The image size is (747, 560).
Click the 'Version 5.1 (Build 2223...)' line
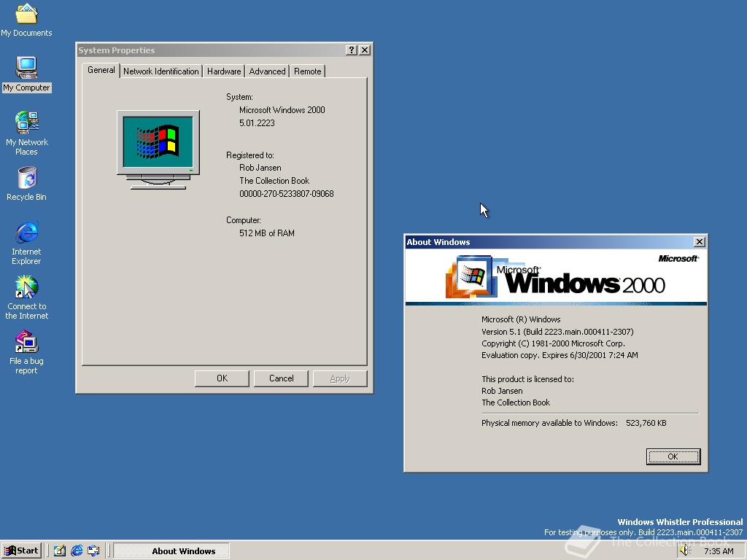click(x=557, y=332)
